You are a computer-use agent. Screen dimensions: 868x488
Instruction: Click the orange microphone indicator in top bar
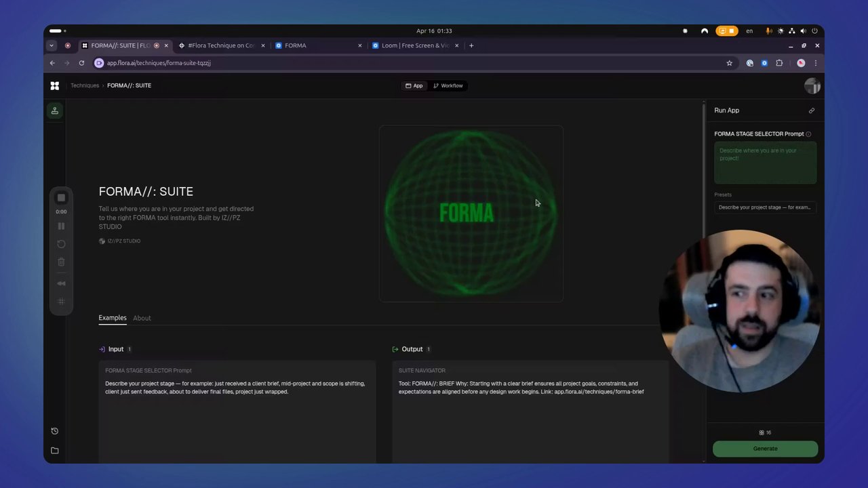pyautogui.click(x=769, y=31)
